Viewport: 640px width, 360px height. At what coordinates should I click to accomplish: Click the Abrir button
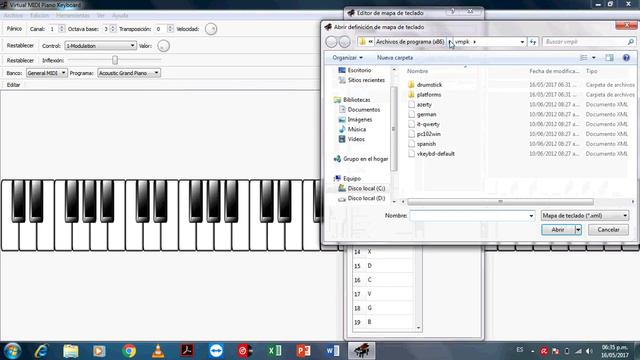click(558, 230)
